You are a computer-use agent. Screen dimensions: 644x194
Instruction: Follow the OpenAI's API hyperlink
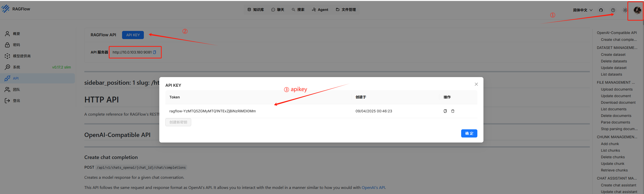pos(373,188)
